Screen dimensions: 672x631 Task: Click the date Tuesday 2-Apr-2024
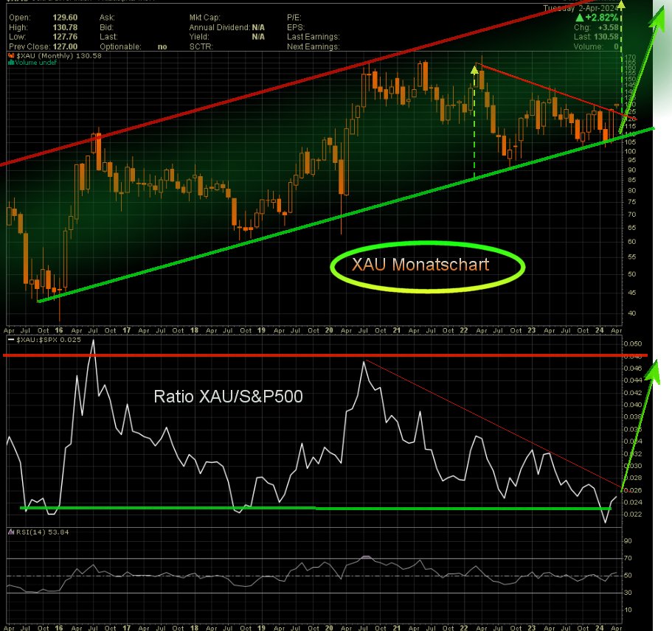click(x=581, y=8)
